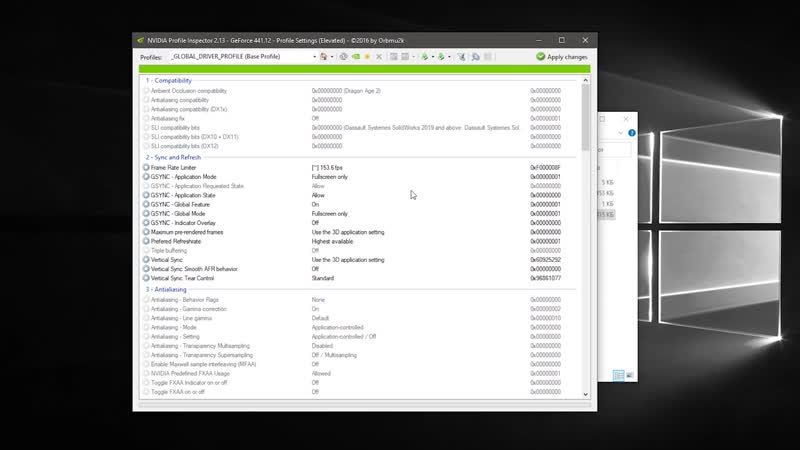
Task: Click gear icon of GSYNC - Global Feature row
Action: [x=146, y=204]
